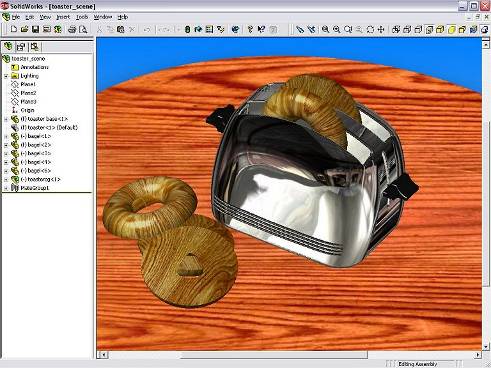The height and width of the screenshot is (368, 491).
Task: Click the Editing Assembly status text
Action: tap(418, 364)
